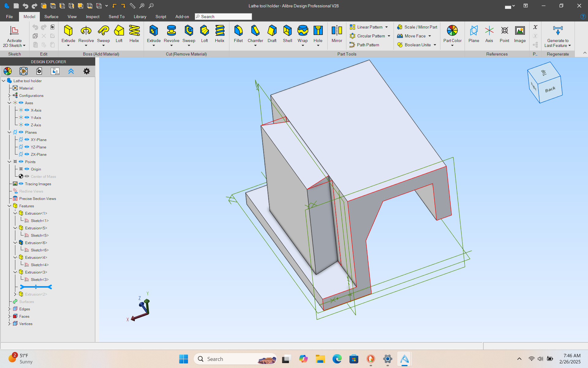Screen dimensions: 588x368
Task: Open the Equation Editor X icon
Action: pyautogui.click(x=535, y=27)
